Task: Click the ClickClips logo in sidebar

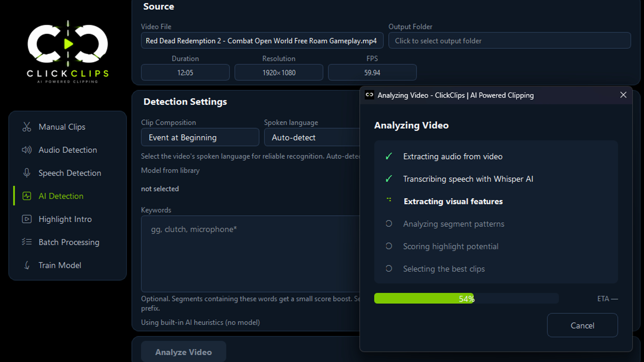Action: [x=68, y=52]
